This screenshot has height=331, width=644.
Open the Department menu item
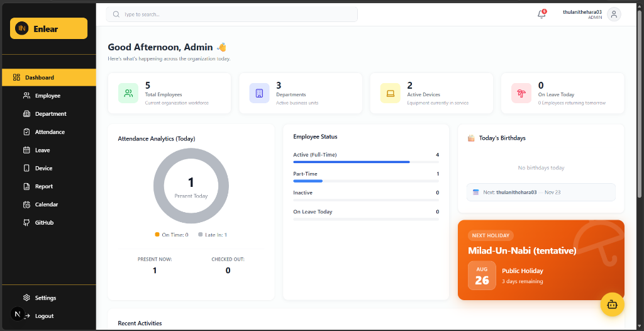[x=49, y=113]
